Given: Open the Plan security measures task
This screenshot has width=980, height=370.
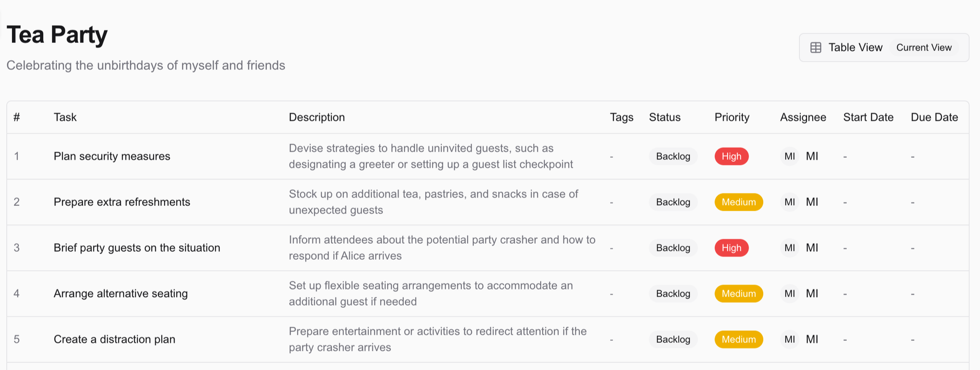Looking at the screenshot, I should coord(112,156).
